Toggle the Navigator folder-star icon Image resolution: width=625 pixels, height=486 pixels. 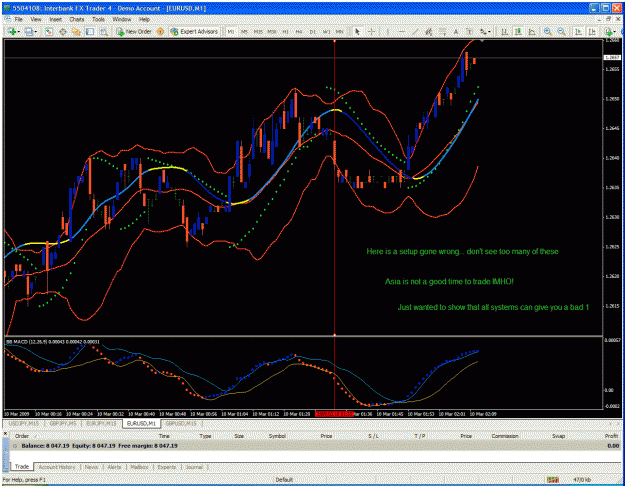pyautogui.click(x=76, y=32)
